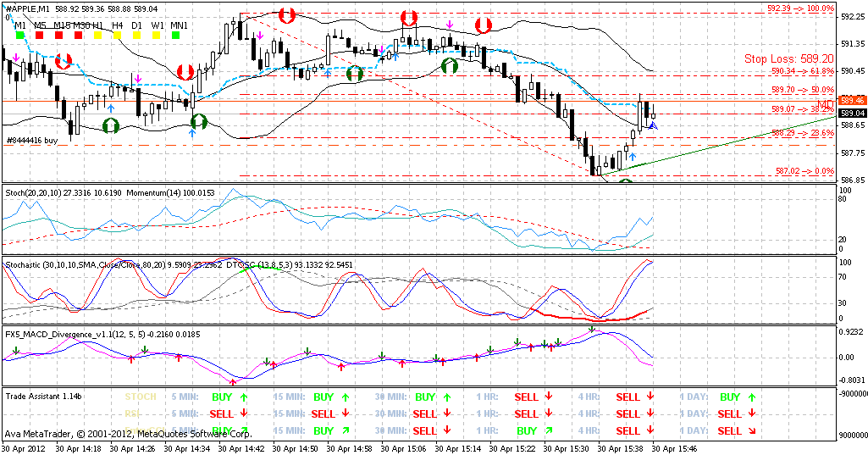This screenshot has height=455, width=868.
Task: Click green up arrow beside STOCH 30 MIN BUY
Action: coord(447,397)
